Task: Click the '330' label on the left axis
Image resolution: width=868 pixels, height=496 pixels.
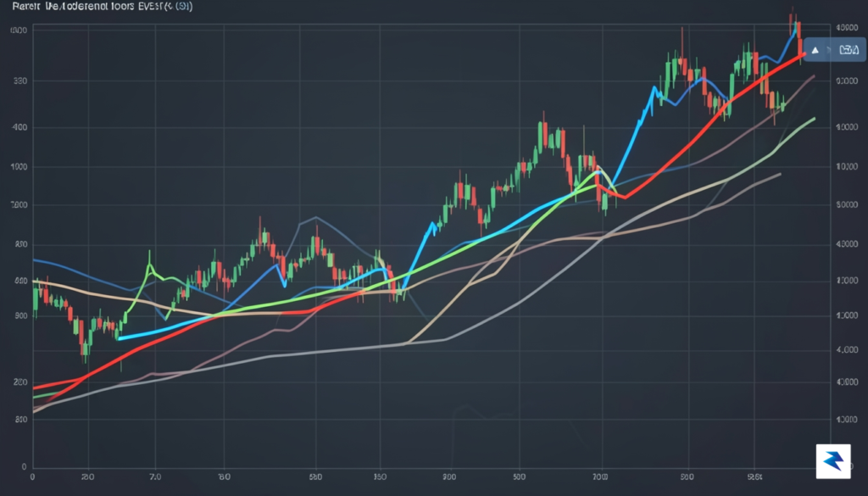Action: (x=20, y=81)
